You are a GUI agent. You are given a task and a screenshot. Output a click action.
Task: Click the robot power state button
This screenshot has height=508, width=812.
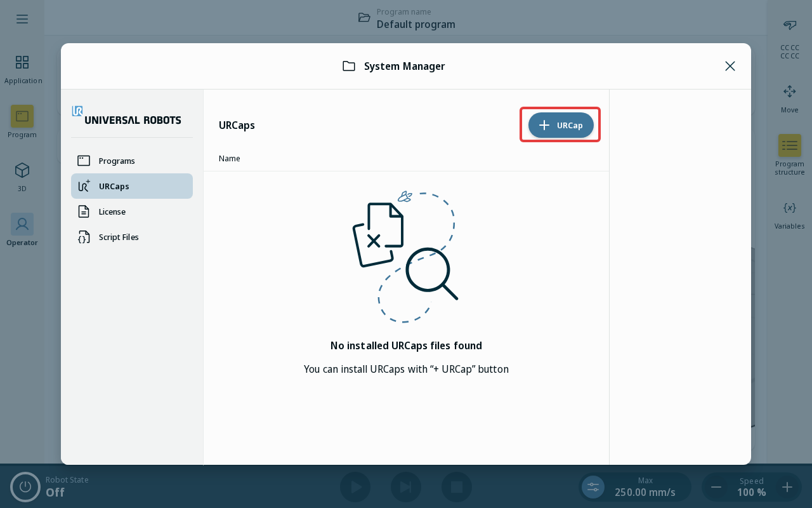(x=25, y=487)
